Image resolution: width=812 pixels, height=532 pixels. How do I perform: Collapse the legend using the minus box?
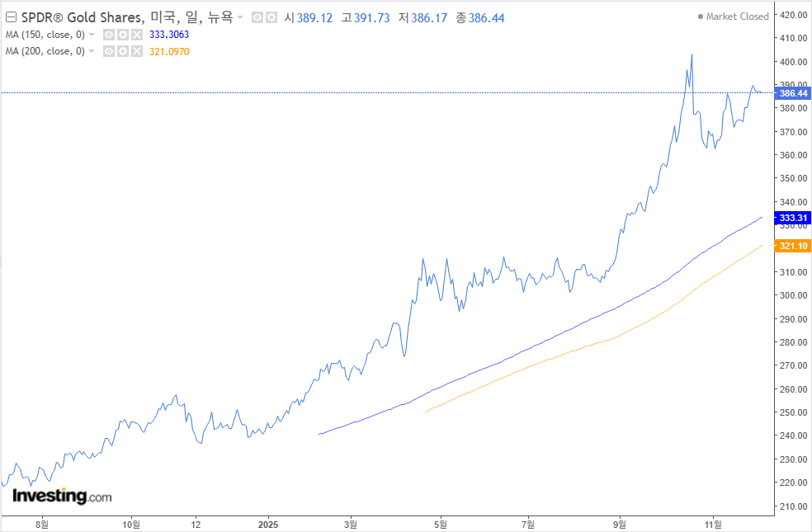pyautogui.click(x=11, y=17)
